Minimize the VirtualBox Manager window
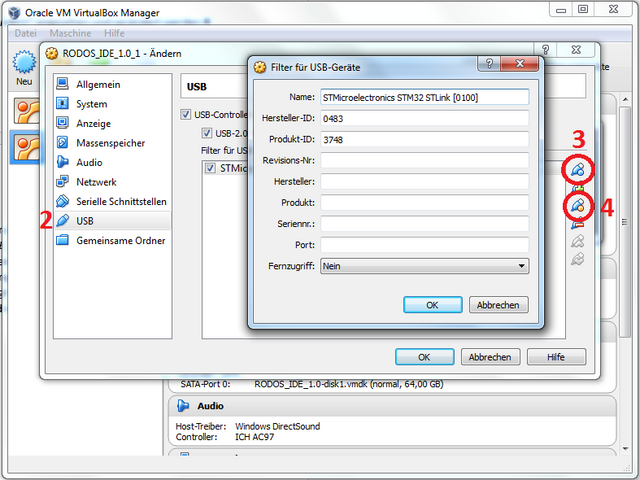Image resolution: width=640 pixels, height=480 pixels. (561, 9)
